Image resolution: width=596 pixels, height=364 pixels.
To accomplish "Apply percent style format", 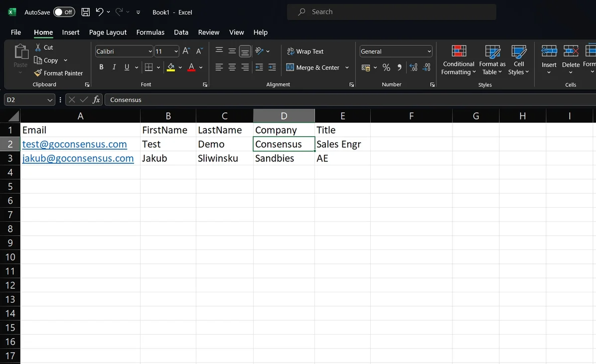I will [x=386, y=67].
